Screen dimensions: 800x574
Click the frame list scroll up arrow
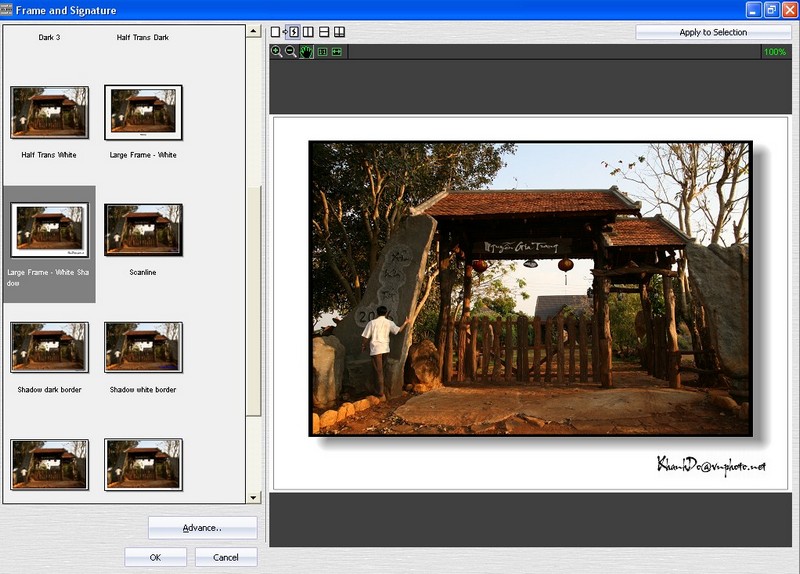click(x=253, y=32)
